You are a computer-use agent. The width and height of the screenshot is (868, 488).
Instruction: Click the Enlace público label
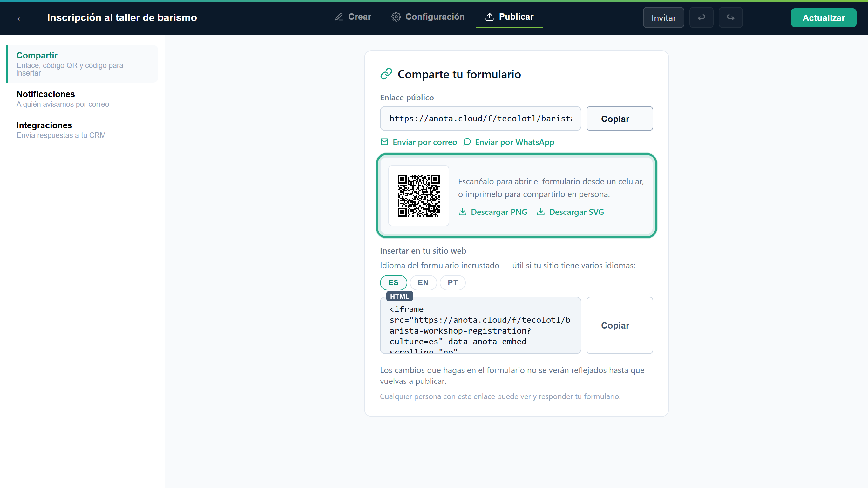pos(407,98)
